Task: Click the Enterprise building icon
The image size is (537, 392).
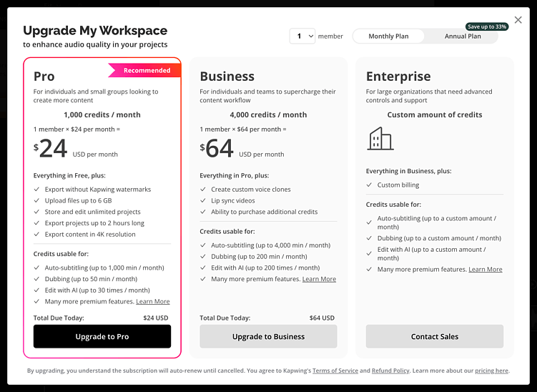Action: click(380, 139)
